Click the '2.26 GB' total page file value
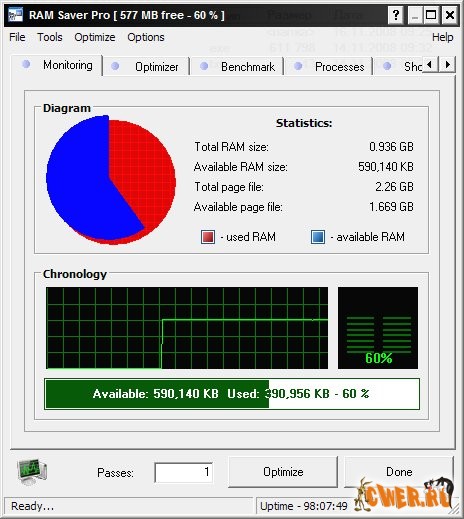The height and width of the screenshot is (519, 464). coord(394,187)
